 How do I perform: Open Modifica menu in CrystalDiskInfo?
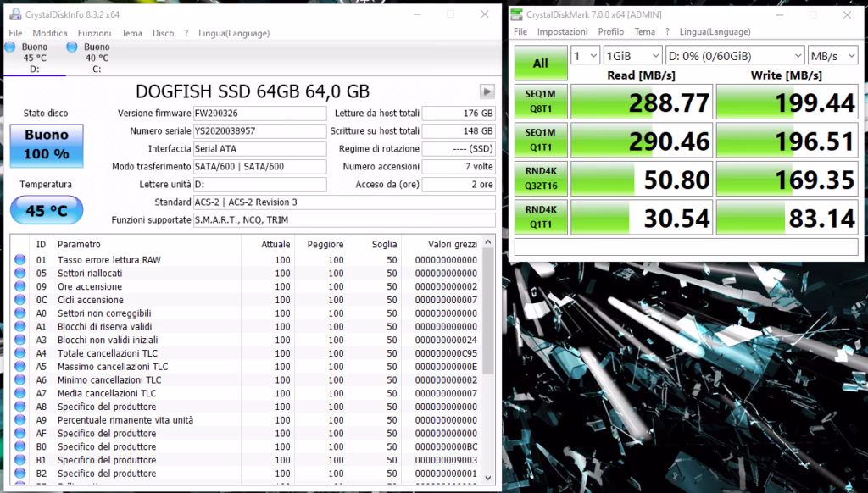[50, 33]
